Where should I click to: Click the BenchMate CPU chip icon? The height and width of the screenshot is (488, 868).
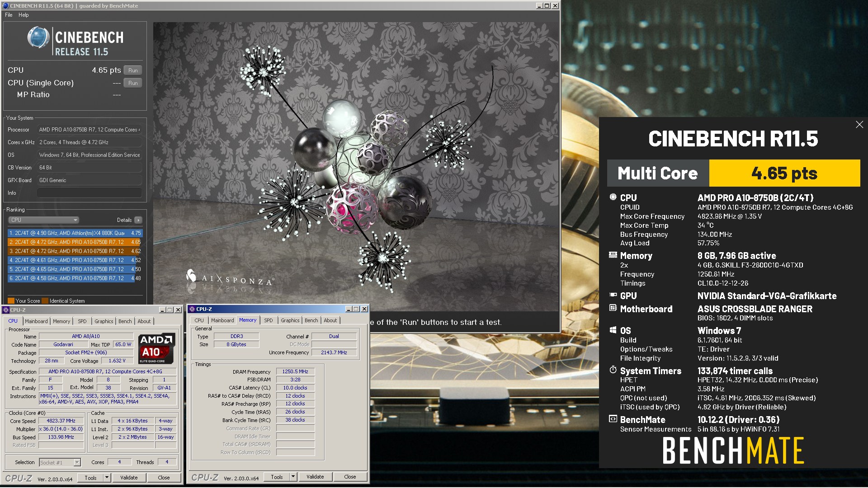613,197
